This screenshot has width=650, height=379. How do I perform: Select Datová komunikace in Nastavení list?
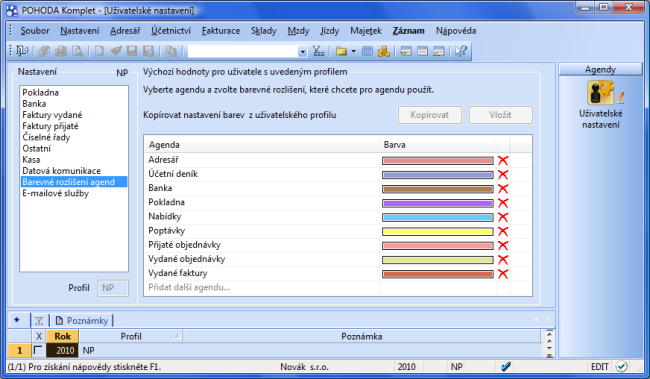click(x=61, y=171)
